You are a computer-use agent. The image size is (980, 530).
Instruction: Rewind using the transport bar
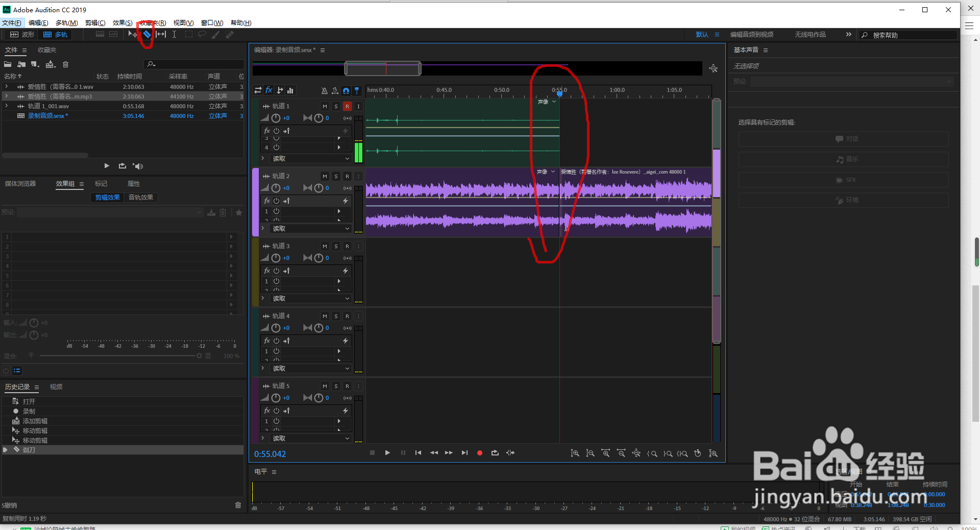point(434,453)
